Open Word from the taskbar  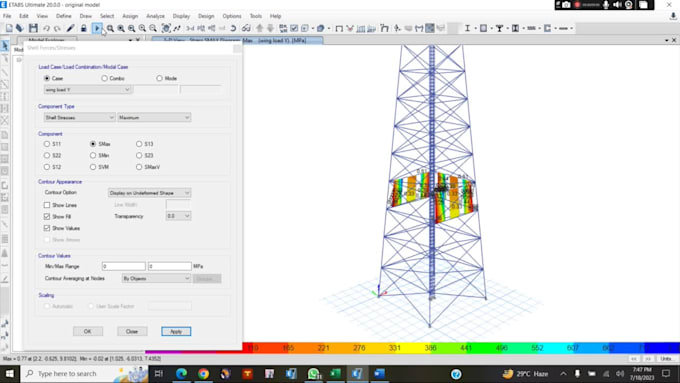[x=379, y=373]
